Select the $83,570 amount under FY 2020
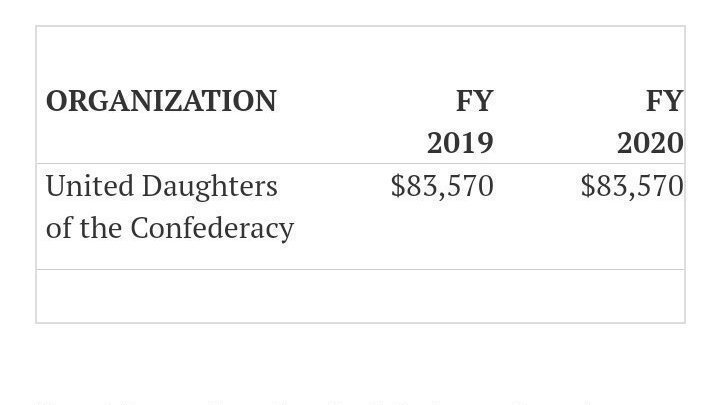This screenshot has width=720, height=405. [632, 186]
